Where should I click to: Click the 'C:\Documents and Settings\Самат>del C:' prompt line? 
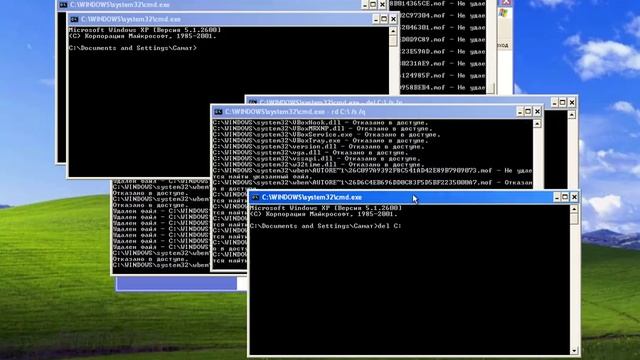click(326, 226)
